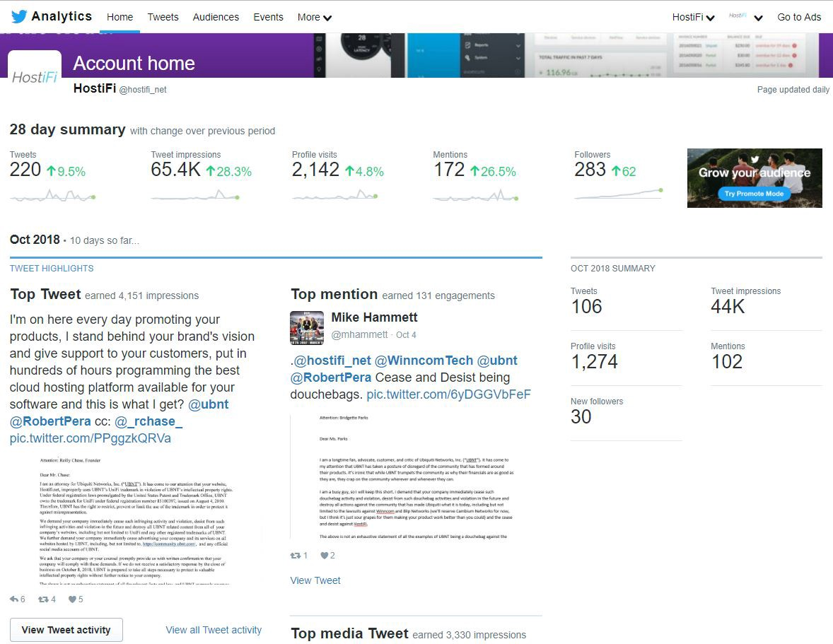Image resolution: width=833 pixels, height=644 pixels.
Task: Click the 2,142 Profile visits value
Action: pos(315,170)
